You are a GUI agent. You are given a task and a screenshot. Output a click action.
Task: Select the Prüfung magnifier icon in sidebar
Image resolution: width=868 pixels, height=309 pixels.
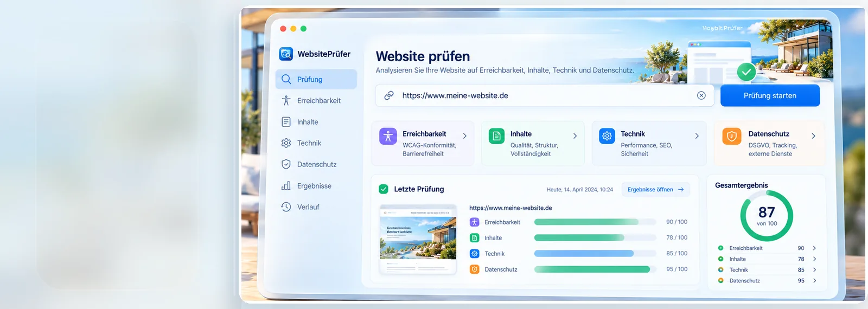[x=286, y=79]
